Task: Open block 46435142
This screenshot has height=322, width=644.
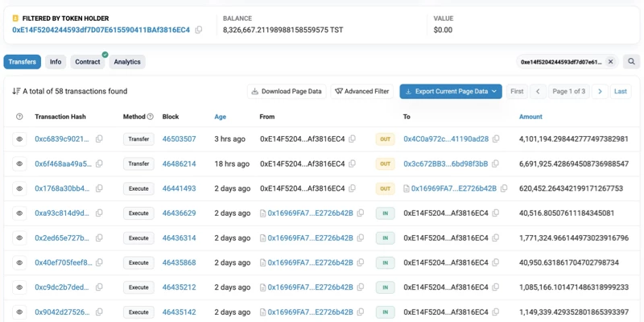Action: pyautogui.click(x=179, y=312)
